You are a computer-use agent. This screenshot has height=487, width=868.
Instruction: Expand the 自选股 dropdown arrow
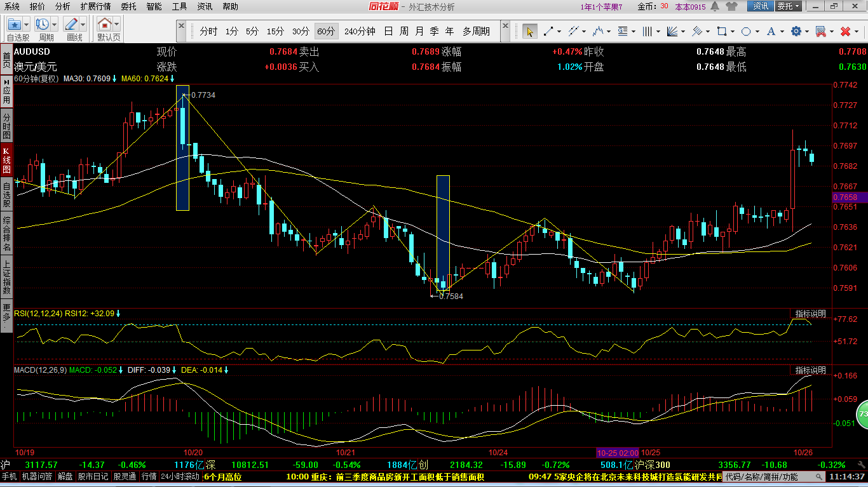pyautogui.click(x=27, y=25)
